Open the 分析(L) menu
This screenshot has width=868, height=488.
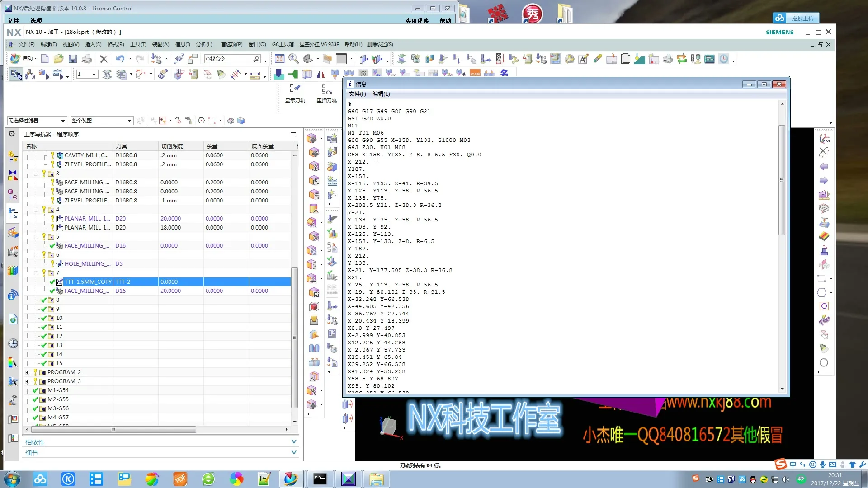tap(204, 44)
